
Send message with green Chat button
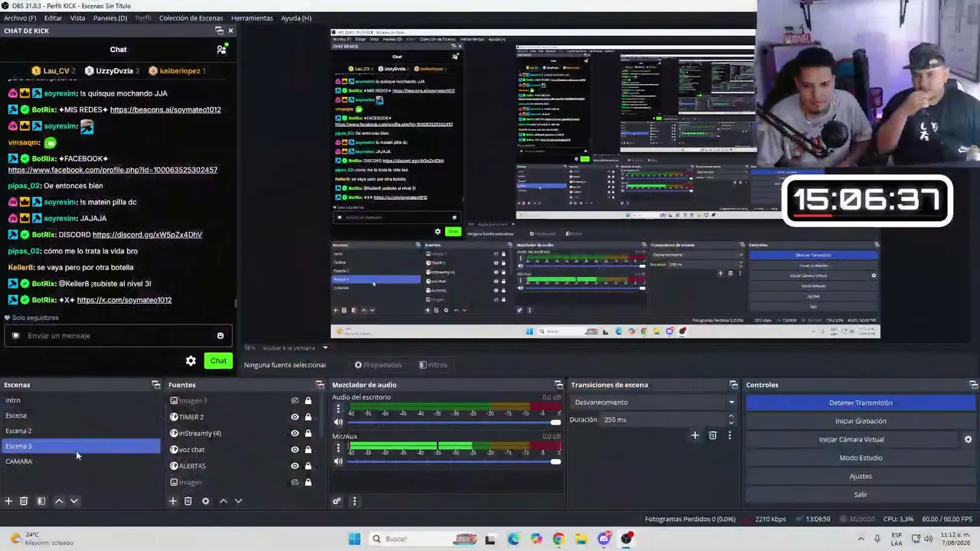pyautogui.click(x=218, y=361)
